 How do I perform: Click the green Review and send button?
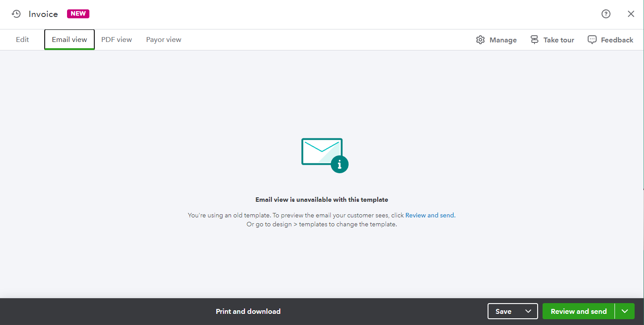point(578,312)
